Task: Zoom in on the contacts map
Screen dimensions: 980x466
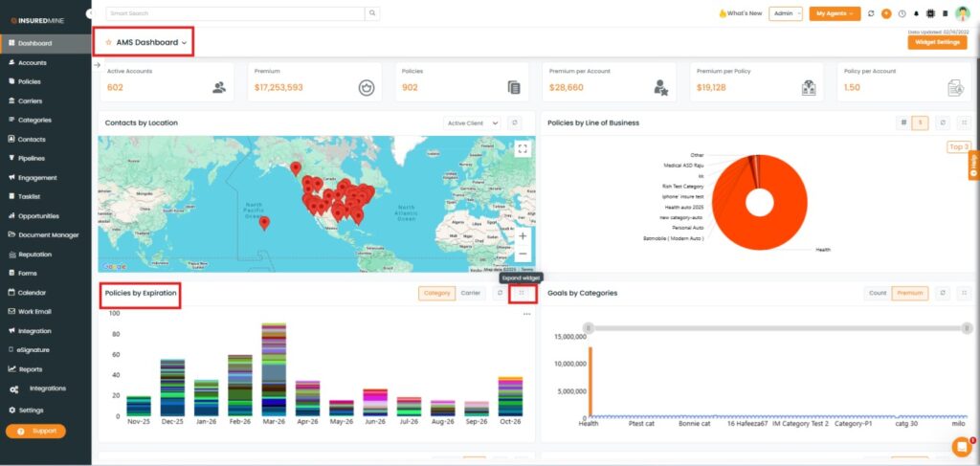Action: [522, 235]
